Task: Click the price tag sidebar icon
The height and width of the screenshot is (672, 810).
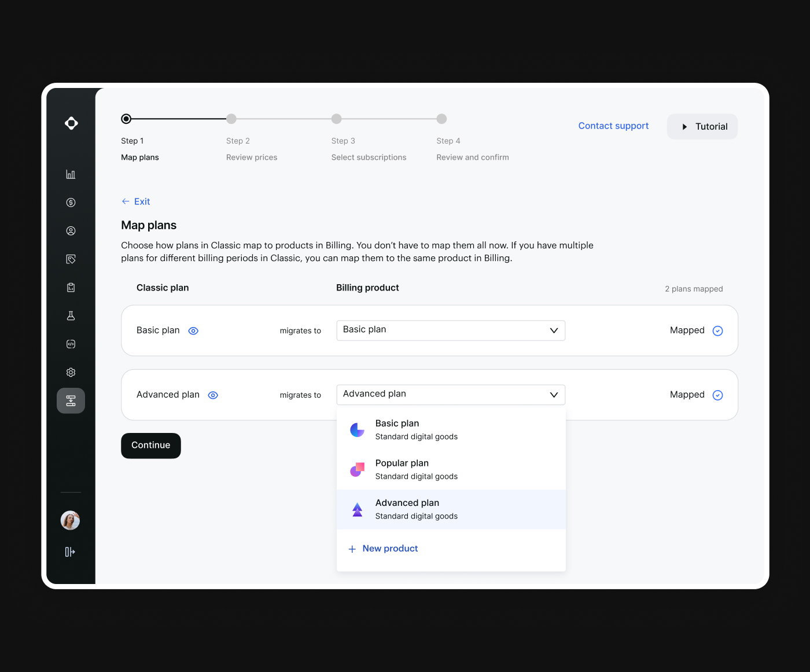Action: tap(71, 259)
